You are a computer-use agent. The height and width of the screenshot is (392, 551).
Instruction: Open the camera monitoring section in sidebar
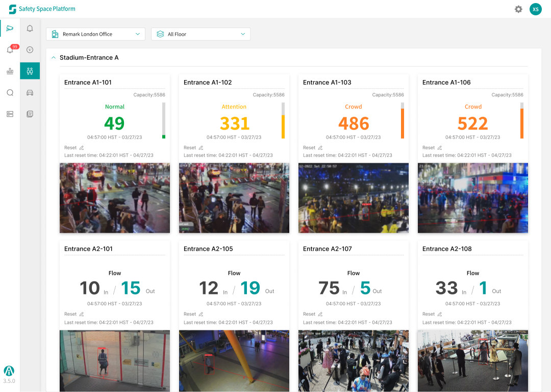10,28
